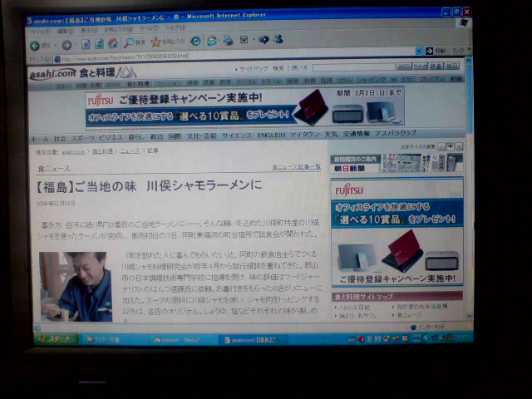
Task: Stop page loading with red X icon
Action: click(86, 44)
